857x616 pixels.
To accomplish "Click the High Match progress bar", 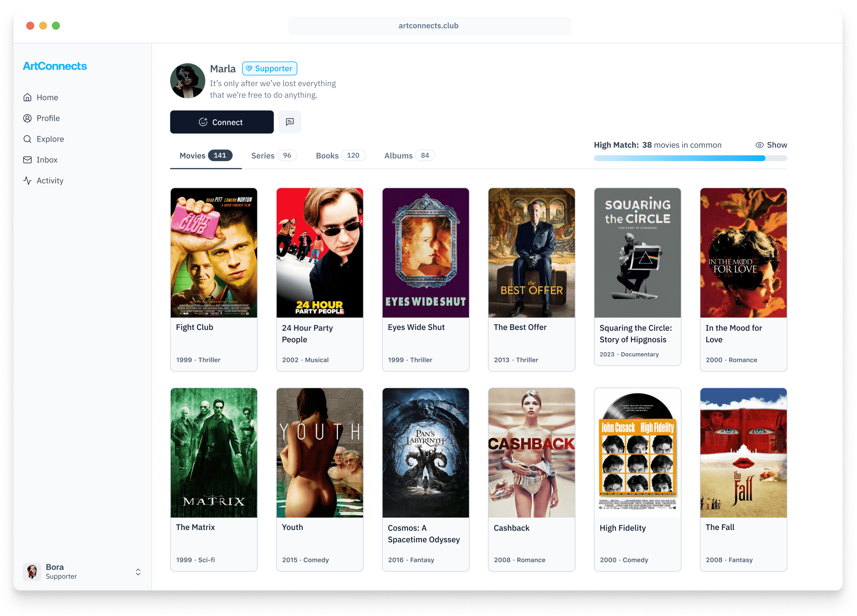I will [x=690, y=158].
